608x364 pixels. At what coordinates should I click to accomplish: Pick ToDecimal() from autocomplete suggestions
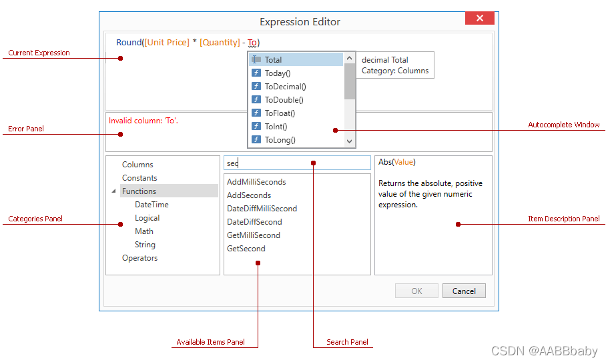coord(296,87)
